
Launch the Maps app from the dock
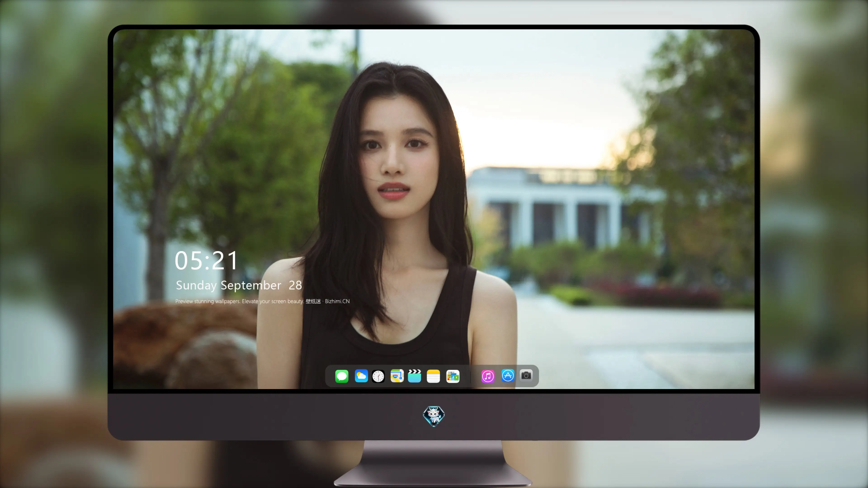click(397, 376)
